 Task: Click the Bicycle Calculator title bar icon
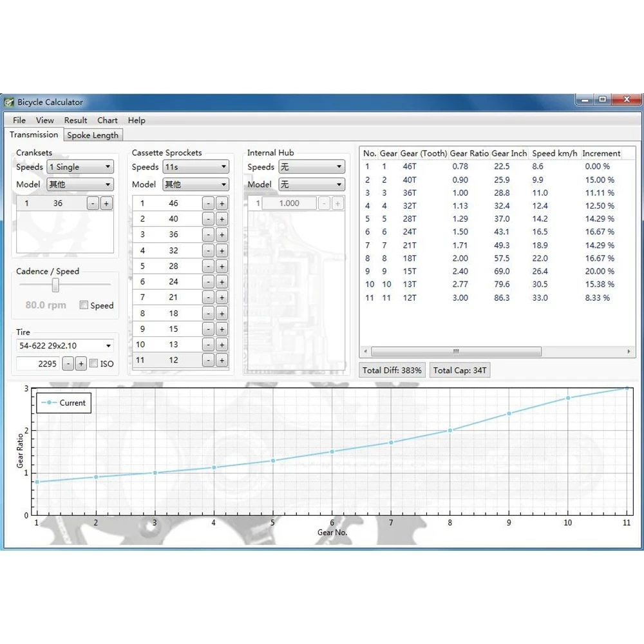(9, 102)
